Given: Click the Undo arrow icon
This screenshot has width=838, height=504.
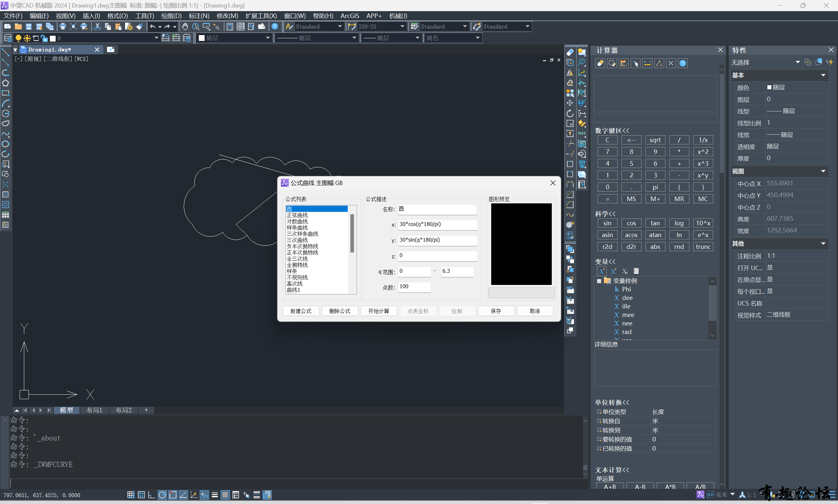Looking at the screenshot, I should (153, 27).
